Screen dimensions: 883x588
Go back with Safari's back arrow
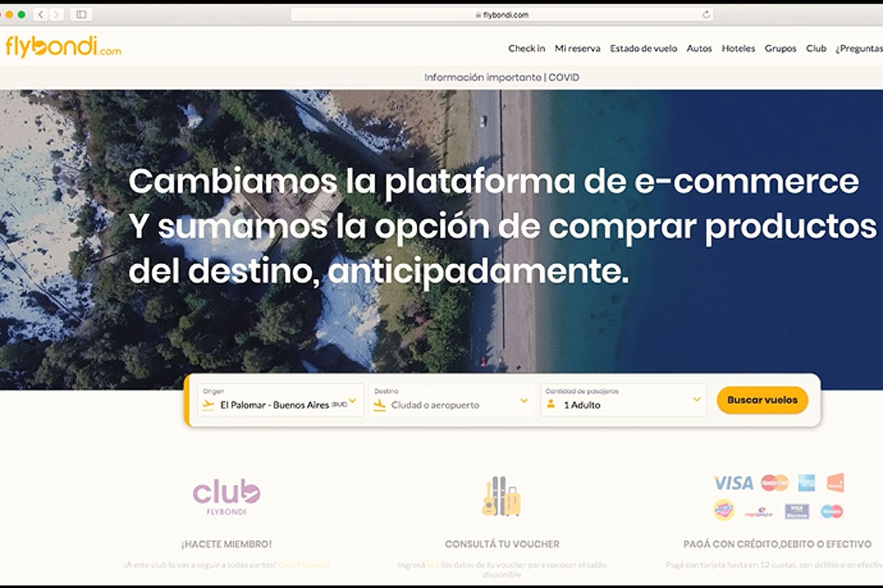pos(40,15)
